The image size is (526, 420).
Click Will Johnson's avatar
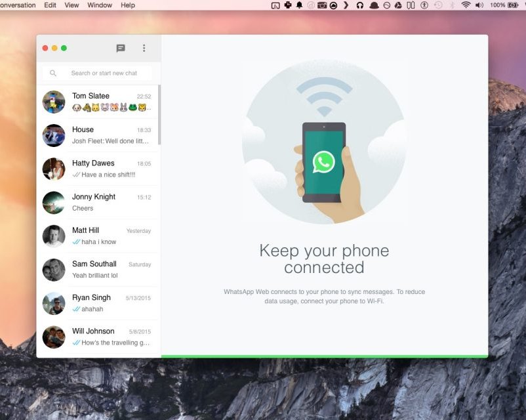pos(54,337)
